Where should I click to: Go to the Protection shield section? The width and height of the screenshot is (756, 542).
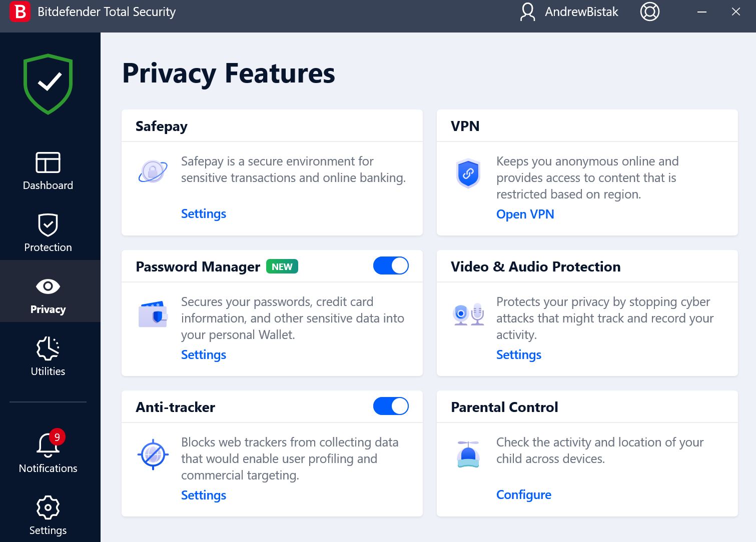[48, 224]
